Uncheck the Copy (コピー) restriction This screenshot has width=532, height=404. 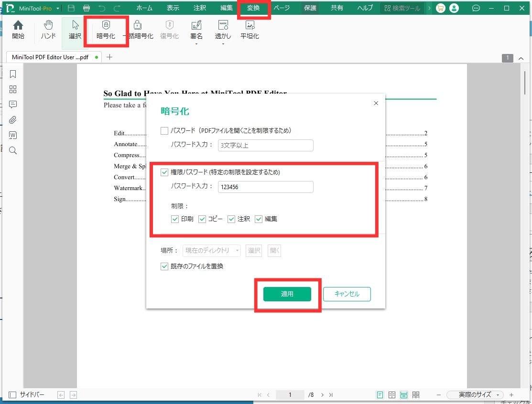[x=202, y=219]
